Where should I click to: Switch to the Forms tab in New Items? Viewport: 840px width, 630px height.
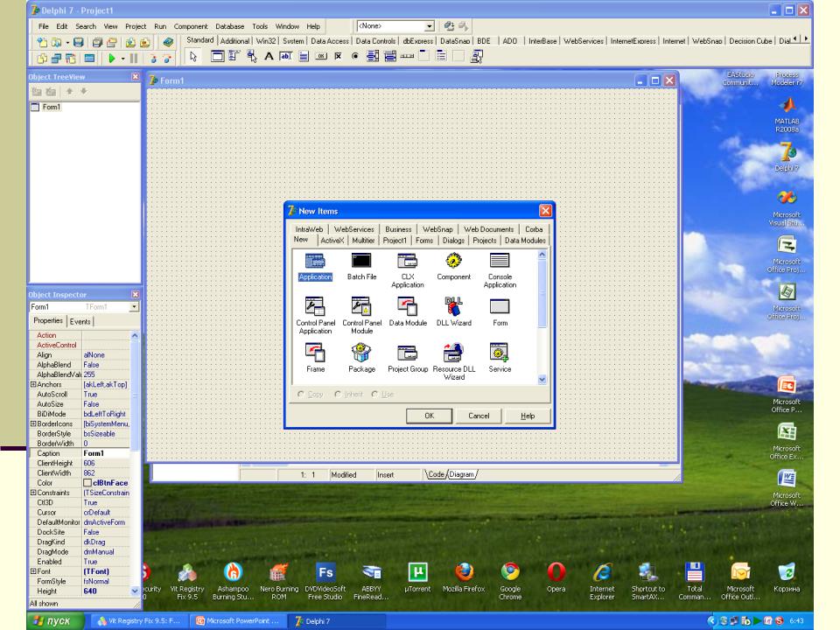pos(424,241)
